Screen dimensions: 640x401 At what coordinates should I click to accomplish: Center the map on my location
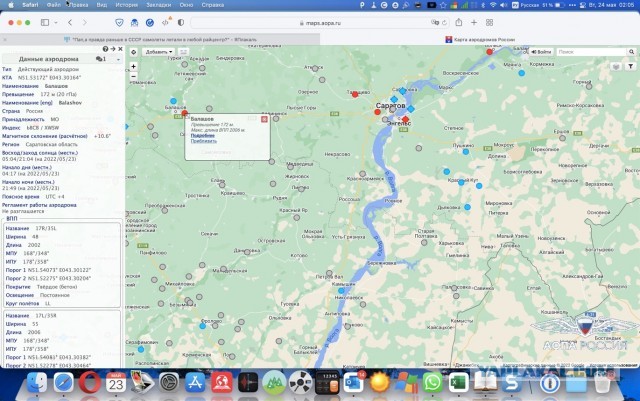tap(133, 52)
